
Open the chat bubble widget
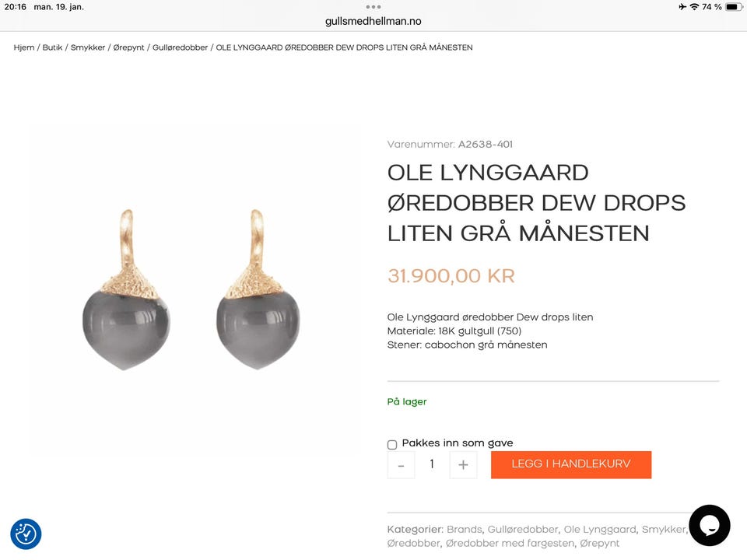pos(710,525)
